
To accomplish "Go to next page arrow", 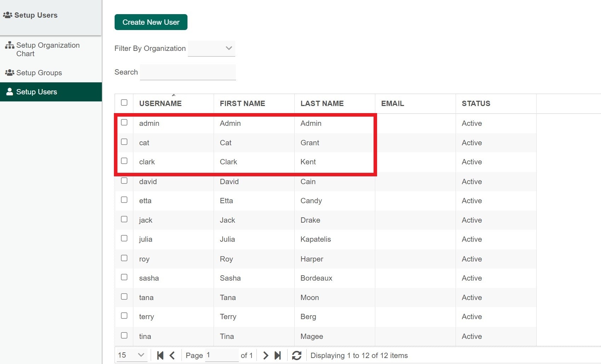I will 266,356.
